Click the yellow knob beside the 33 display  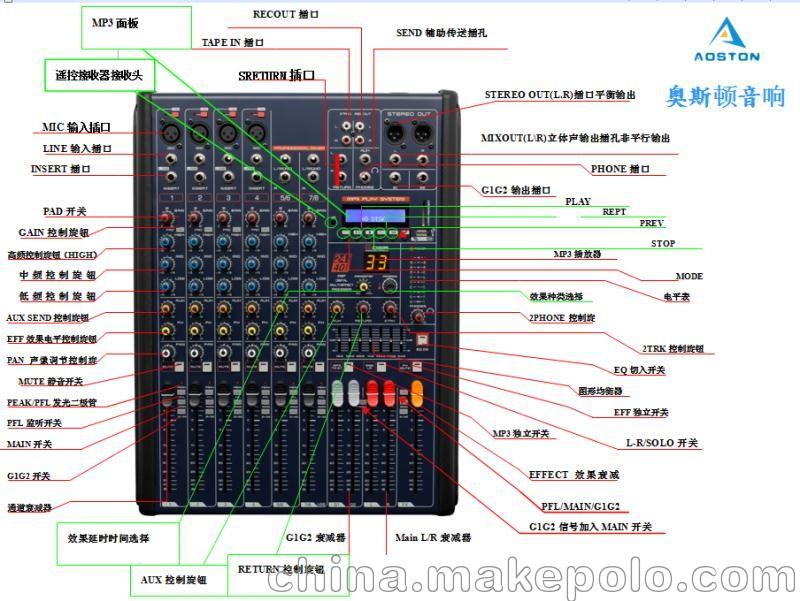click(x=363, y=287)
